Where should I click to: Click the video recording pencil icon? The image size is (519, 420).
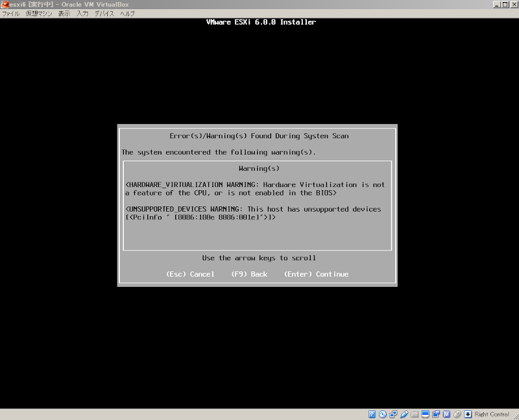[402, 414]
